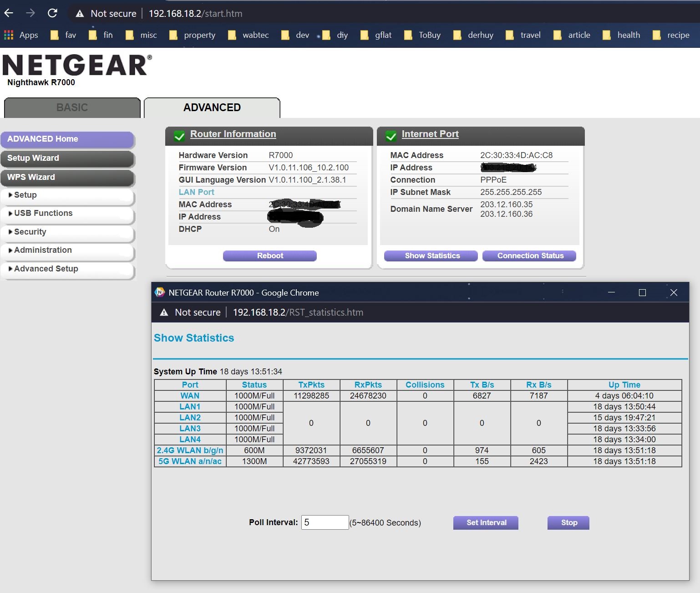Expand the Setup menu
The width and height of the screenshot is (700, 593).
pyautogui.click(x=25, y=195)
